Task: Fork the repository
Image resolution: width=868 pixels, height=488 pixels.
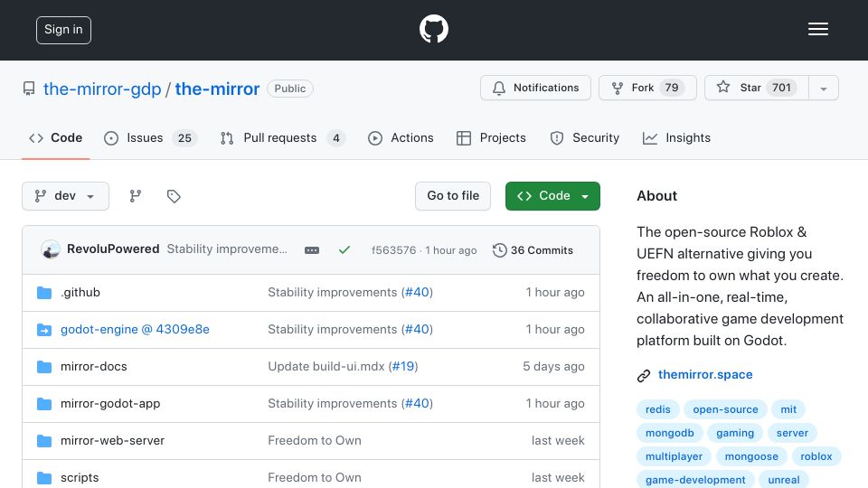Action: click(x=647, y=88)
